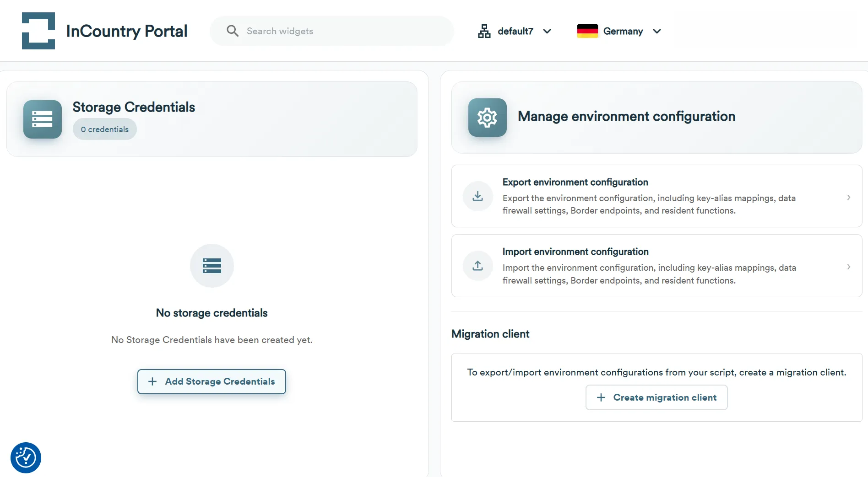This screenshot has height=477, width=868.
Task: Click Create migration client button
Action: [x=656, y=397]
